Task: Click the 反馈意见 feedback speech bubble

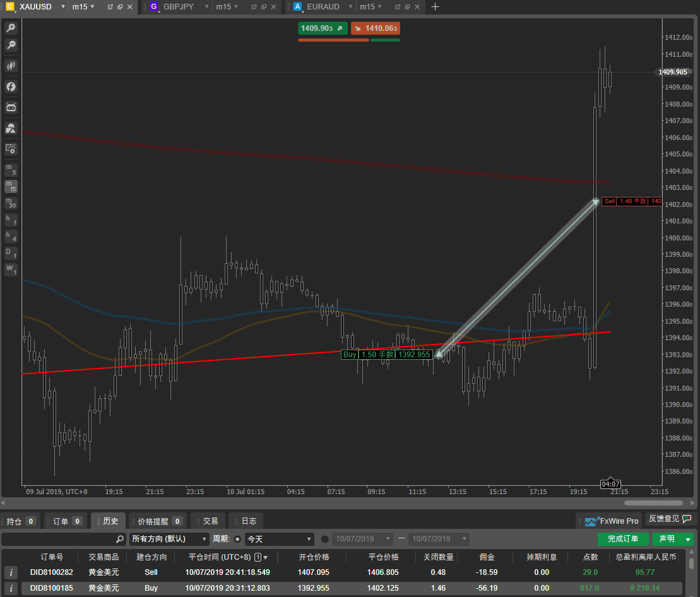Action: [x=687, y=519]
